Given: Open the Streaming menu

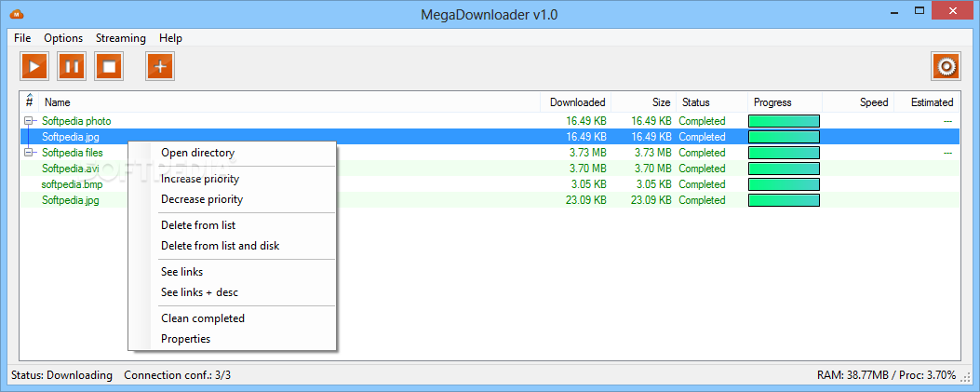Looking at the screenshot, I should coord(121,38).
